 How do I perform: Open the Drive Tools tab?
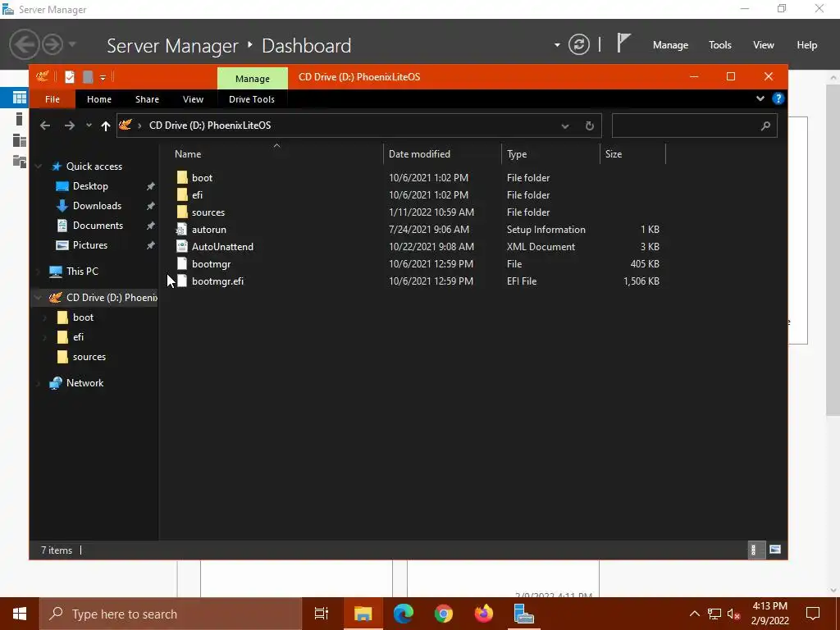coord(251,99)
